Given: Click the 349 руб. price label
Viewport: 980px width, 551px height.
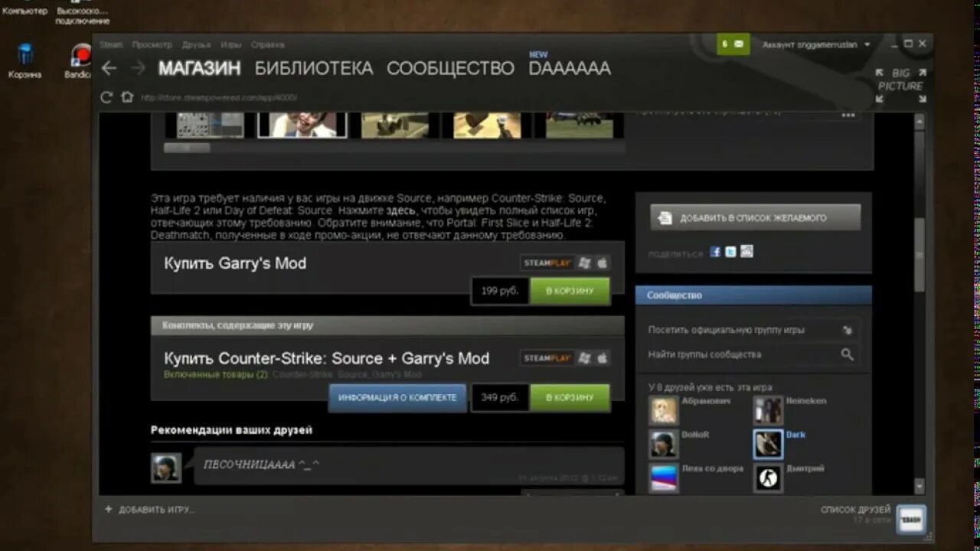Looking at the screenshot, I should tap(499, 398).
